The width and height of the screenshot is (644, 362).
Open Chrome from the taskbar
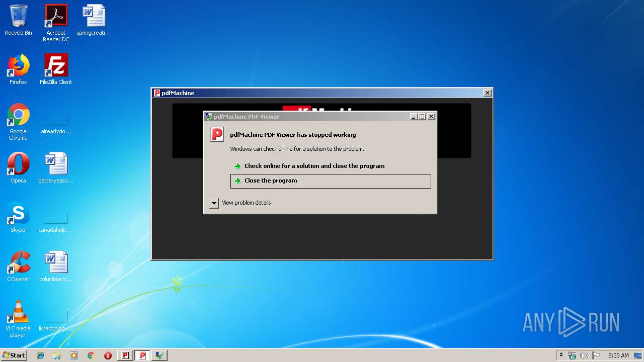[x=91, y=355]
